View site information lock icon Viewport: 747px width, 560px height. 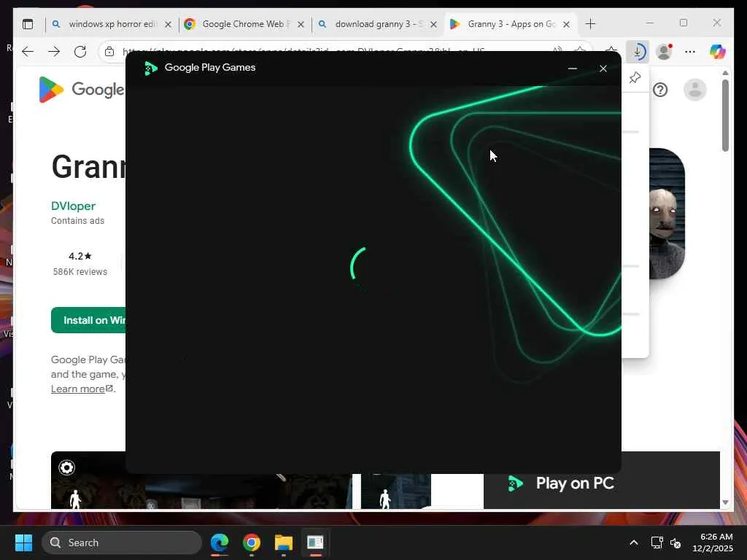click(109, 52)
